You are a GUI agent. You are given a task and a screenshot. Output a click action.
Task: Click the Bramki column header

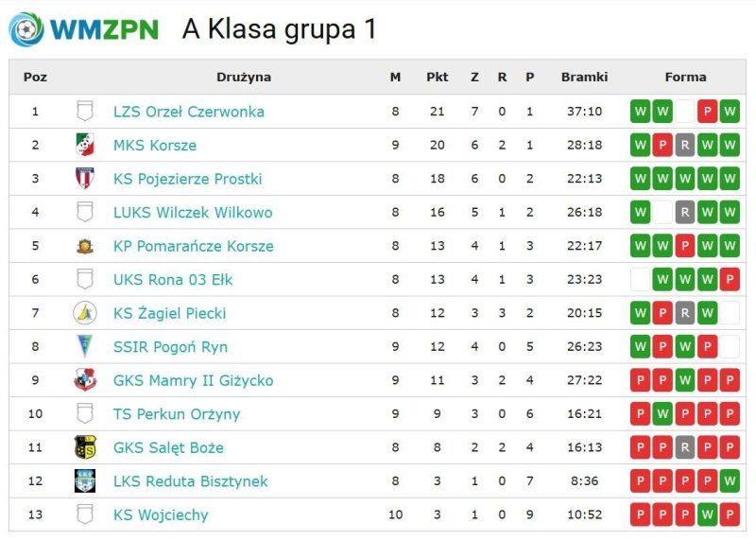[584, 78]
